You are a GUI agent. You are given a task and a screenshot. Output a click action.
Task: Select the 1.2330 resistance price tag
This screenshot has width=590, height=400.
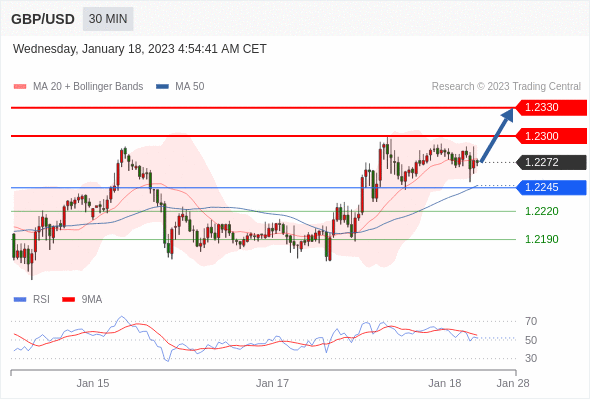click(x=551, y=108)
